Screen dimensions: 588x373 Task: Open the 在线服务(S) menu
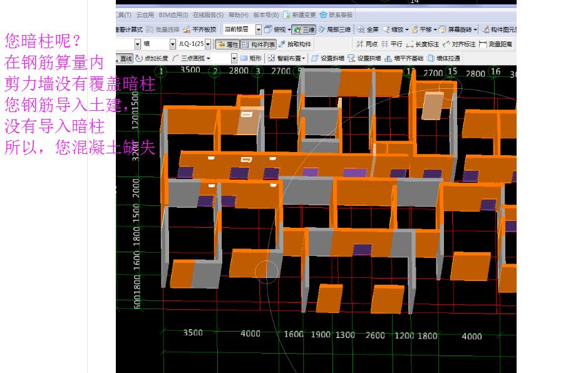pos(208,15)
